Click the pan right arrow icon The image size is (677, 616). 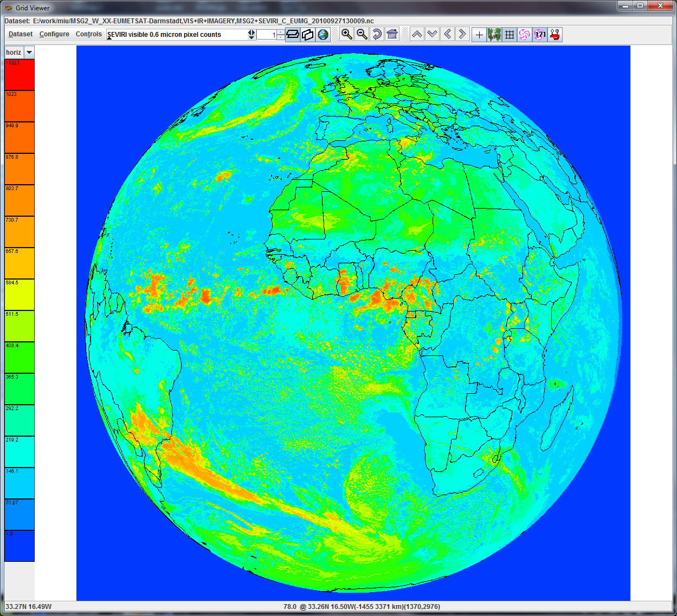[462, 35]
